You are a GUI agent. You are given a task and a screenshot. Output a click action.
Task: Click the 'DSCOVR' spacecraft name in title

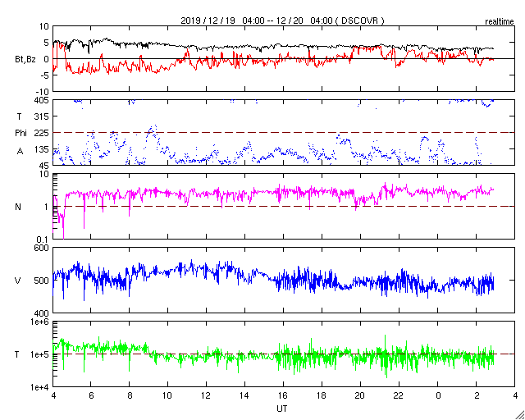[x=360, y=21]
